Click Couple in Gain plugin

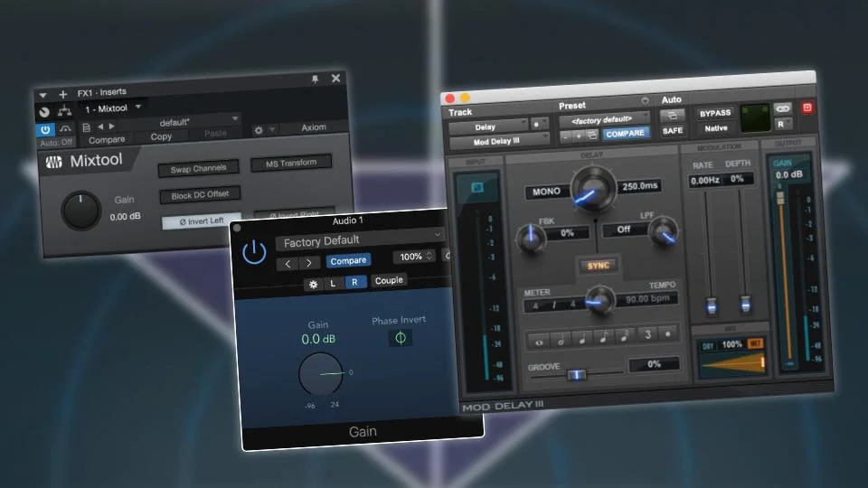click(x=389, y=280)
